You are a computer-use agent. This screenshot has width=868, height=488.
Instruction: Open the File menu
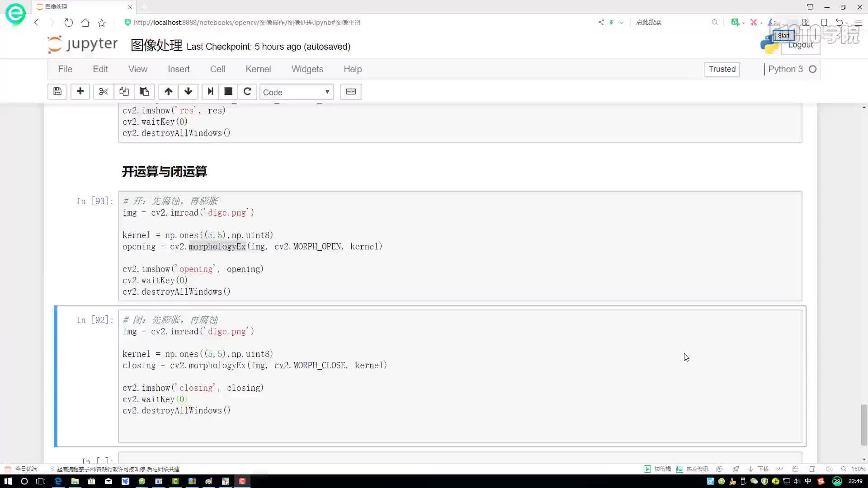click(65, 69)
